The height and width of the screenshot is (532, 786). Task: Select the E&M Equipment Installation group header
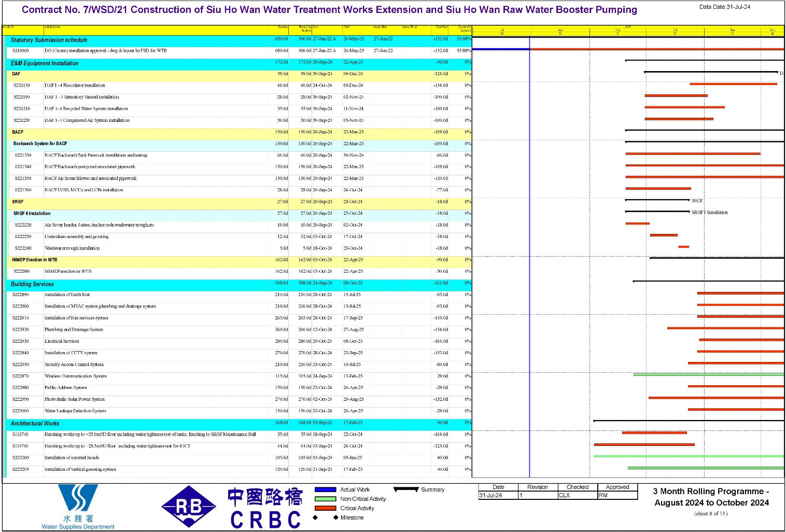point(238,63)
